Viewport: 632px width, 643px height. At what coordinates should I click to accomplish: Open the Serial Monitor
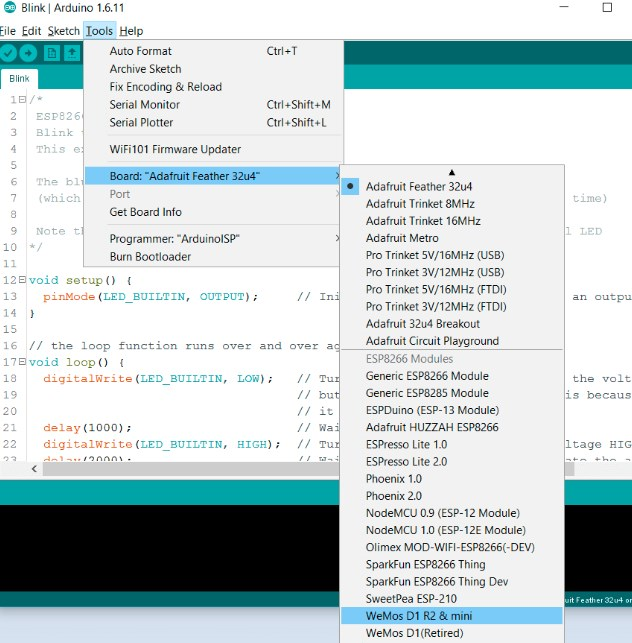(214, 105)
